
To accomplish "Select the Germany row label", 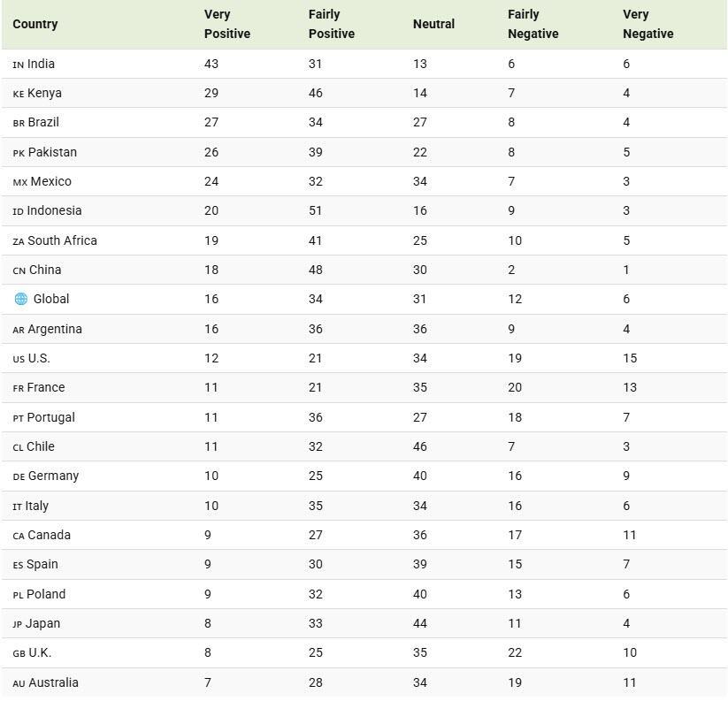I will click(53, 476).
